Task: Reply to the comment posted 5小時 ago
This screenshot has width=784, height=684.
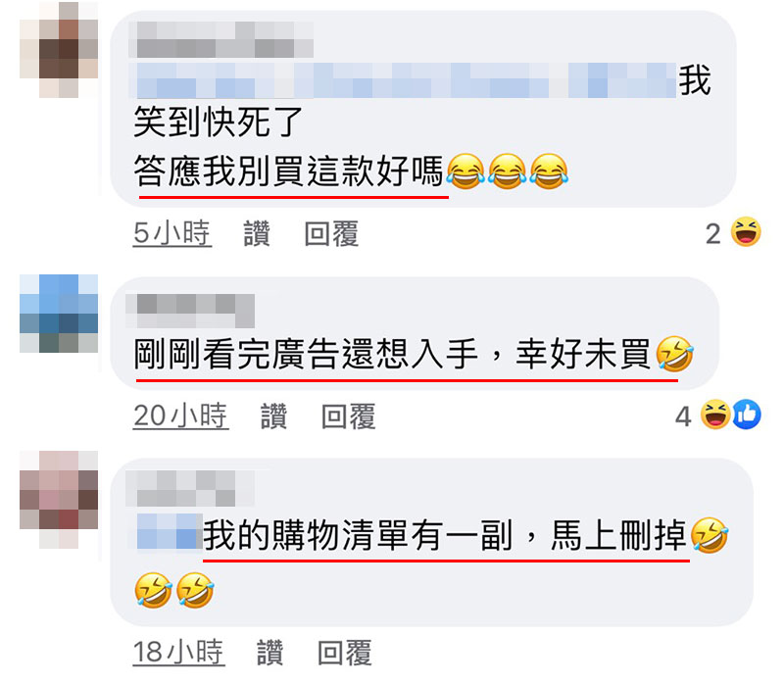Action: tap(332, 233)
